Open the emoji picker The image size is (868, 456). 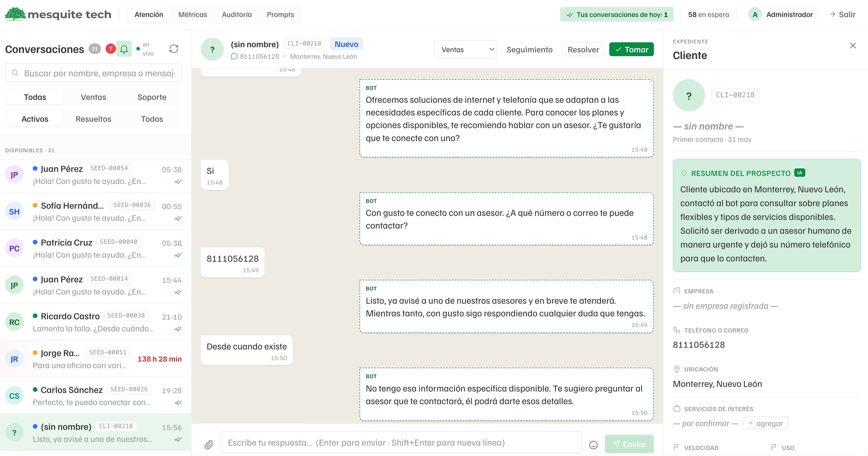point(593,445)
